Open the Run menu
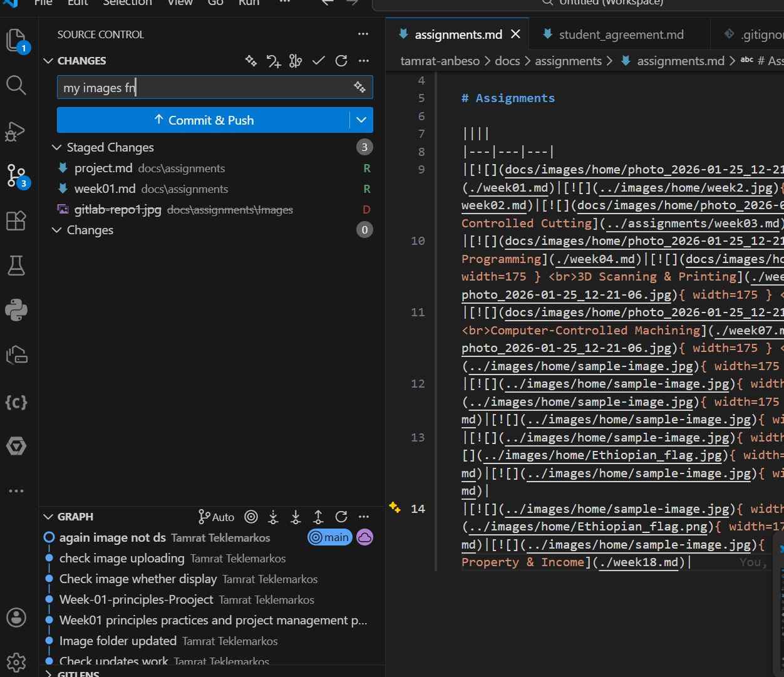 pos(249,3)
